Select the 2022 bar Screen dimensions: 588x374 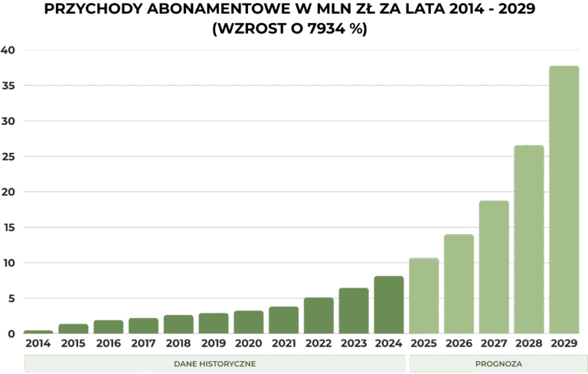coord(318,315)
